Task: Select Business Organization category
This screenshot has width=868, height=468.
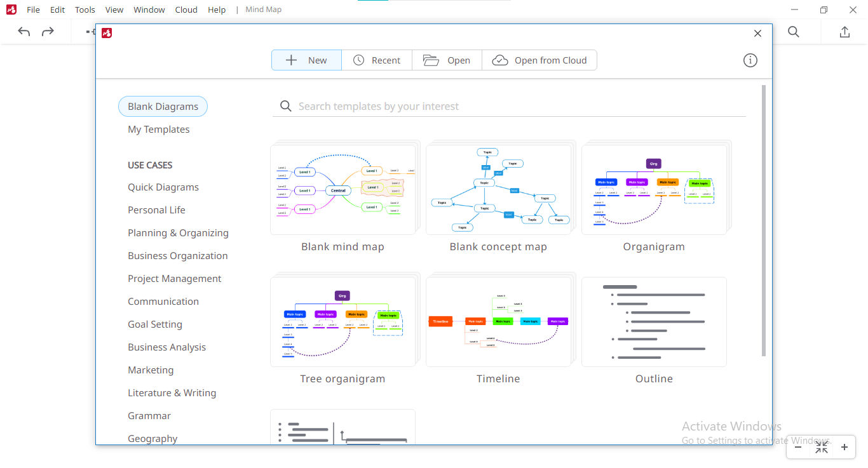Action: 178,256
